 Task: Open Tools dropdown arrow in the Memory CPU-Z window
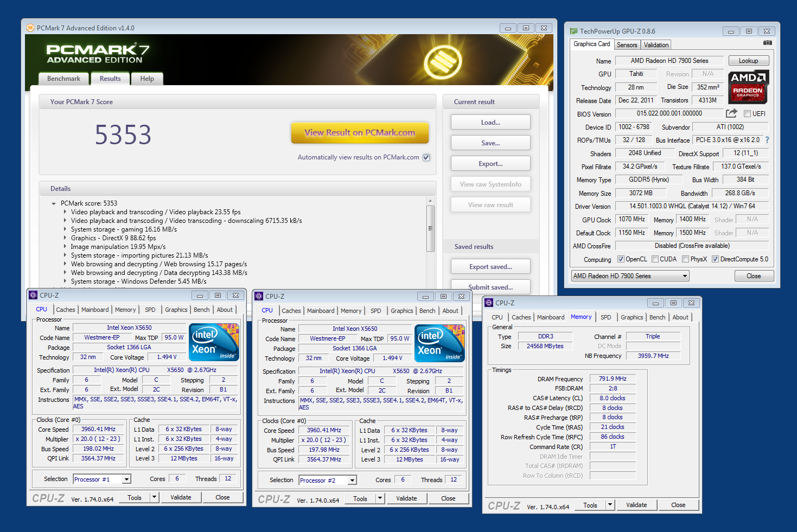click(x=610, y=505)
